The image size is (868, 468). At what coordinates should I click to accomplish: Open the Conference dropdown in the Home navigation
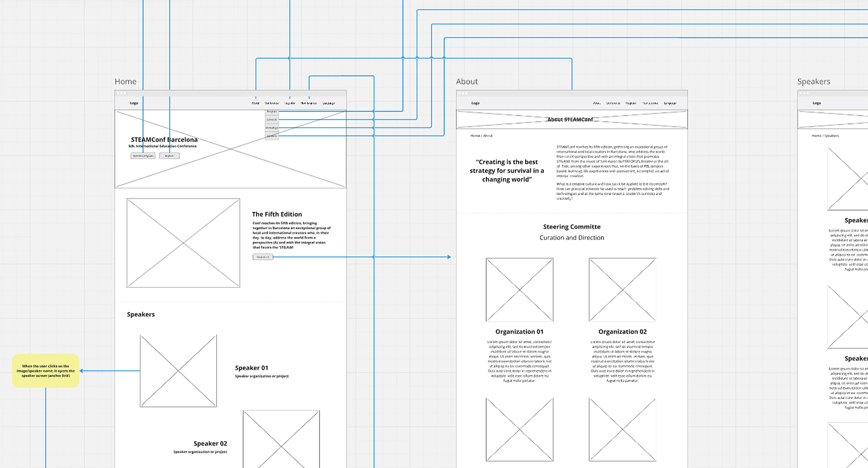[x=272, y=103]
